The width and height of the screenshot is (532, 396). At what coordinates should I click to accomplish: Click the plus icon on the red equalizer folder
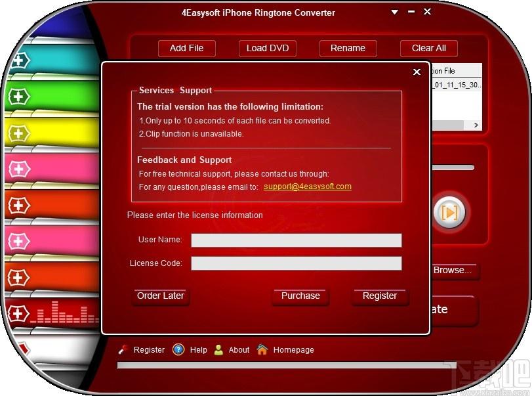pos(18,313)
